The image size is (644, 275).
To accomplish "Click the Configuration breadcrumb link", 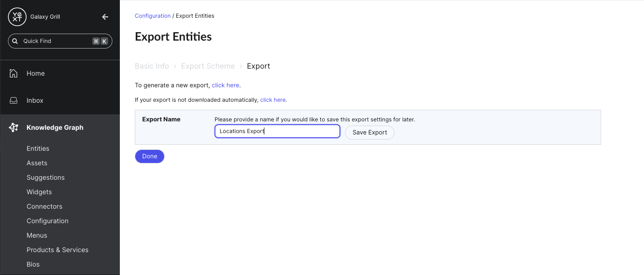I will (x=152, y=16).
